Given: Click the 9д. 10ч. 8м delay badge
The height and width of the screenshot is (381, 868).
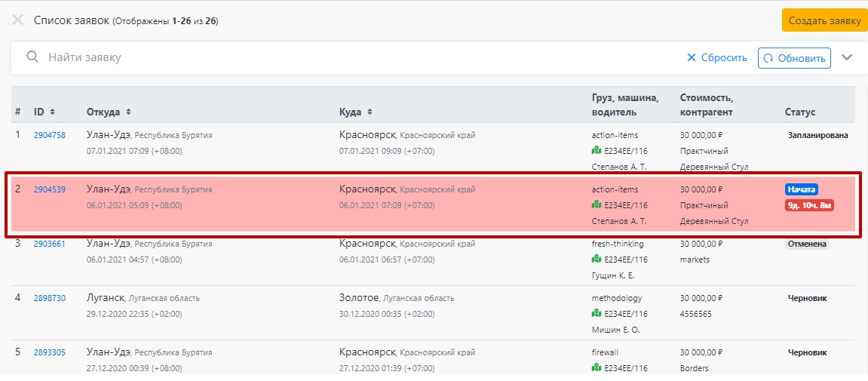Looking at the screenshot, I should click(x=809, y=205).
